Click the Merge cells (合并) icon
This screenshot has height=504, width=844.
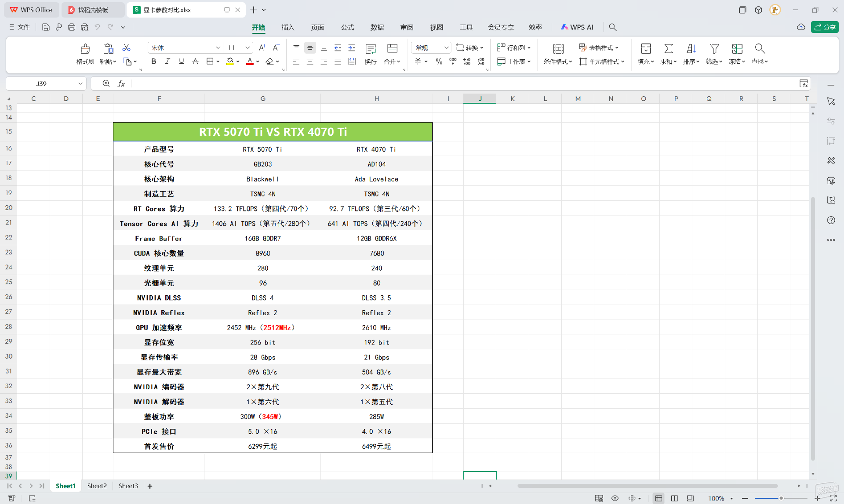[x=392, y=48]
